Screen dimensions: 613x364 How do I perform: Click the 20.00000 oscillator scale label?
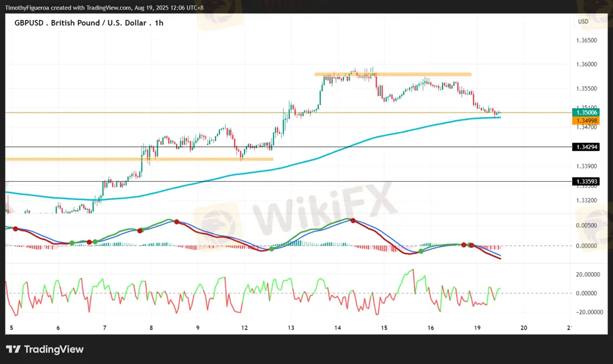[x=588, y=274]
